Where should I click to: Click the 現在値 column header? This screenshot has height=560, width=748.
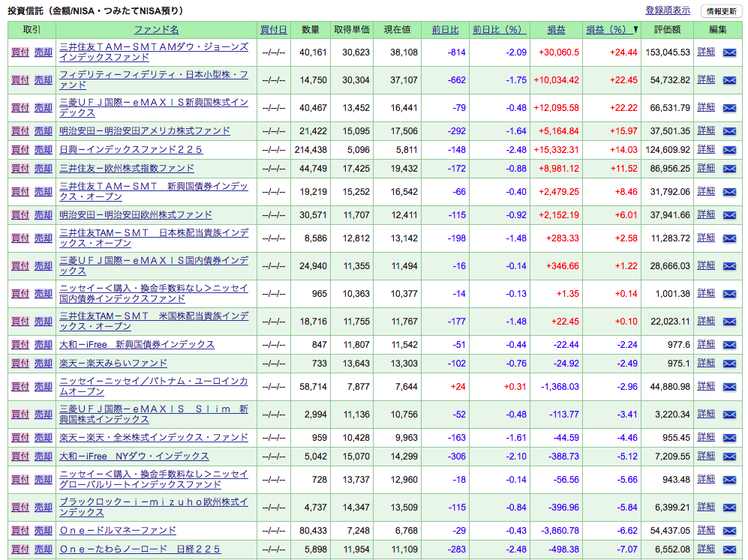(x=398, y=29)
